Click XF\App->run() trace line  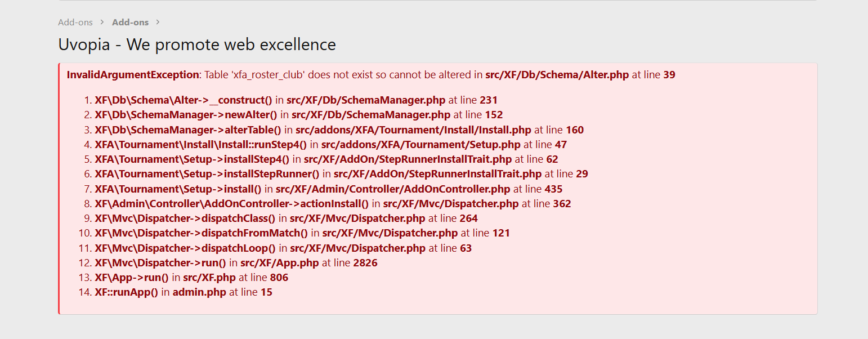pos(192,278)
